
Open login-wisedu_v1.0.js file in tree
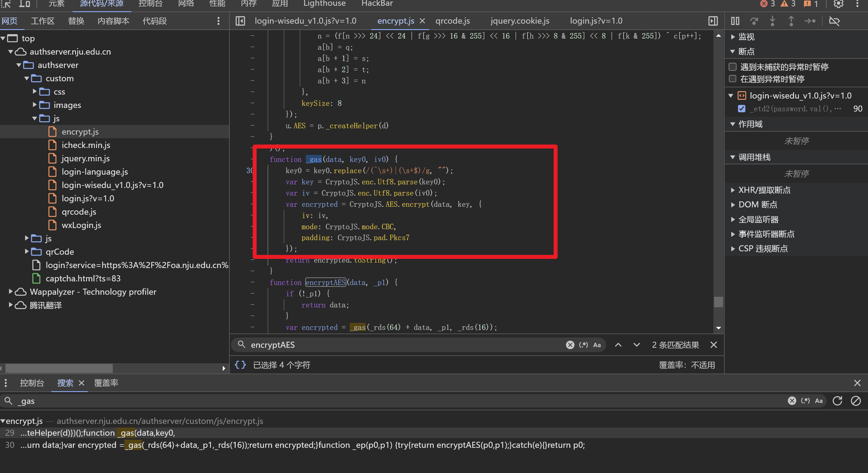click(112, 185)
